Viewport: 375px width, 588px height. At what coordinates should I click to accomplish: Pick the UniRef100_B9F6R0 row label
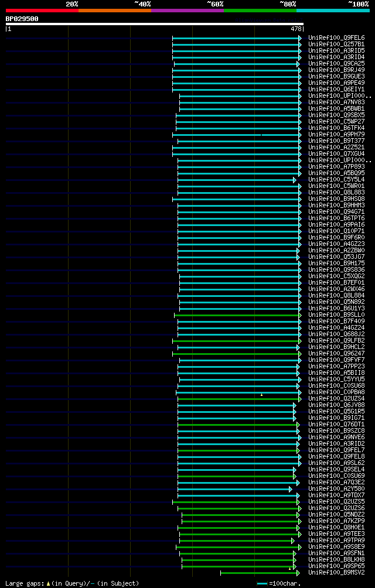click(336, 237)
